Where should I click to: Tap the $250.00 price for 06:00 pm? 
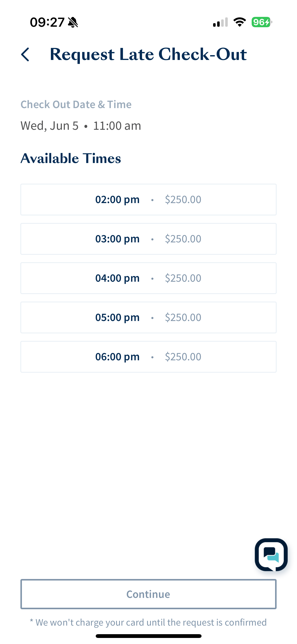click(x=183, y=357)
